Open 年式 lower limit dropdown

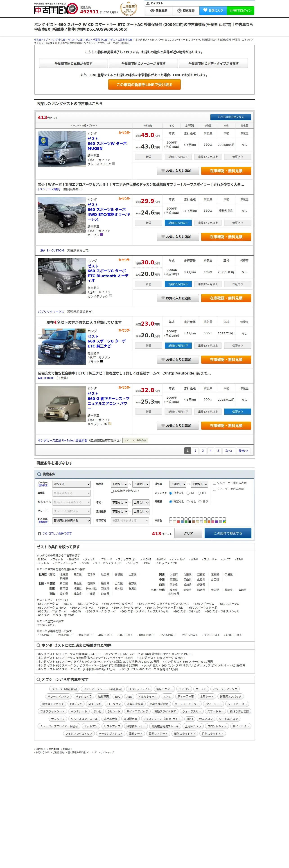pos(119,503)
